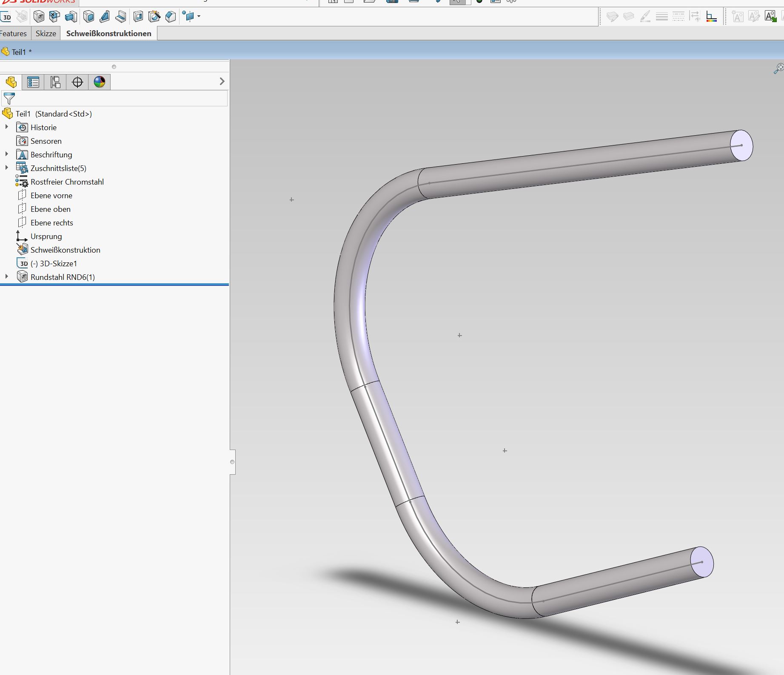The width and height of the screenshot is (784, 675).
Task: Click the Gusset tool icon
Action: click(105, 17)
